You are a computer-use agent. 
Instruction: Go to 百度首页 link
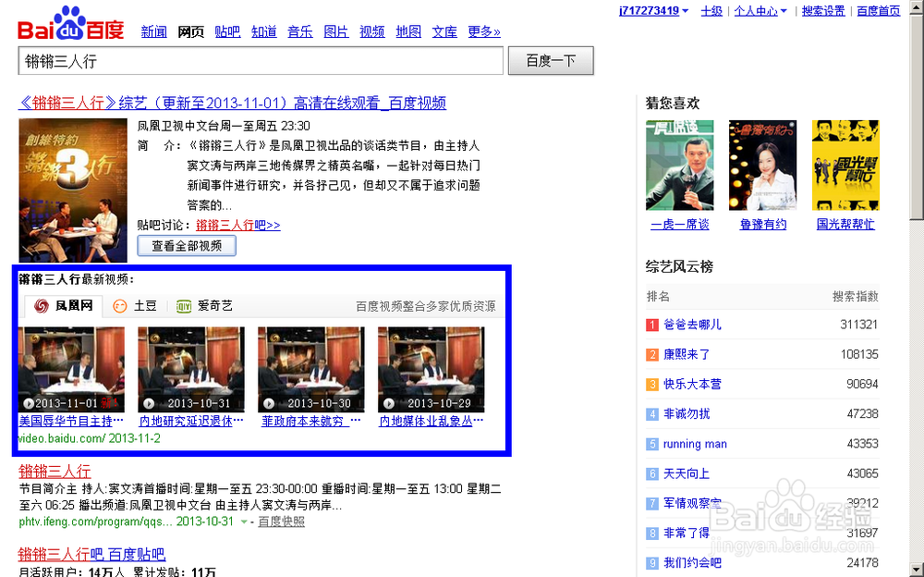[878, 10]
